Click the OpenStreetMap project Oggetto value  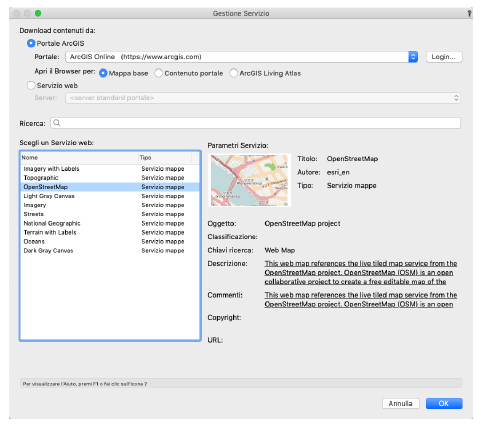coord(302,223)
